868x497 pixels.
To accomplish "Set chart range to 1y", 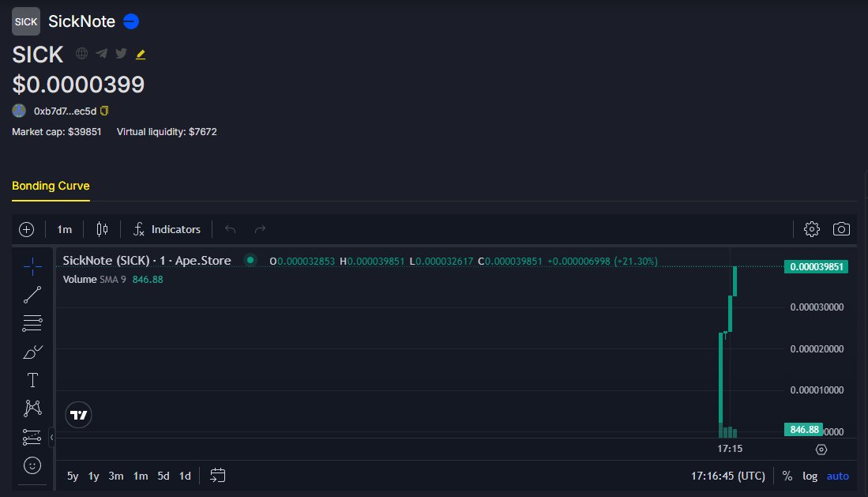I will 93,476.
